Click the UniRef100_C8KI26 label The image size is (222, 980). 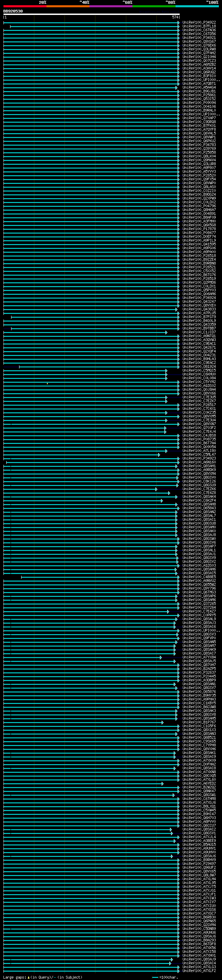click(x=199, y=481)
